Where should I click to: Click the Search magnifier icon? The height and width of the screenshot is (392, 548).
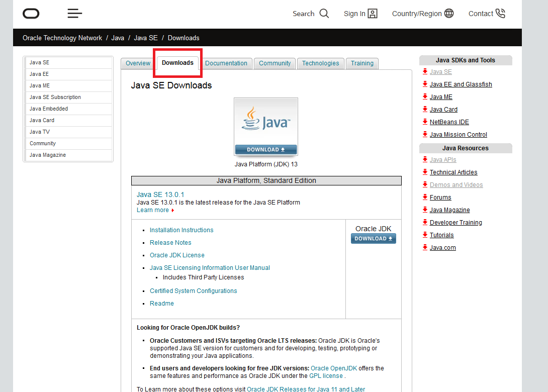pos(324,14)
